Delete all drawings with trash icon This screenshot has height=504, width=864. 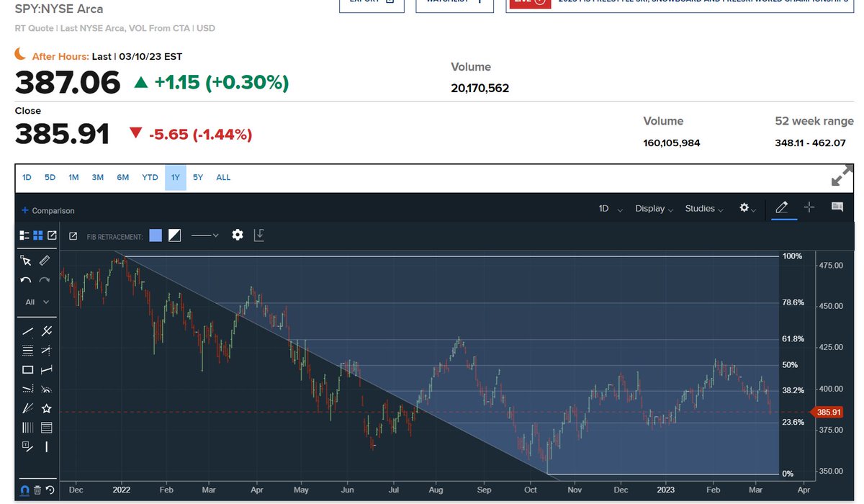point(37,490)
